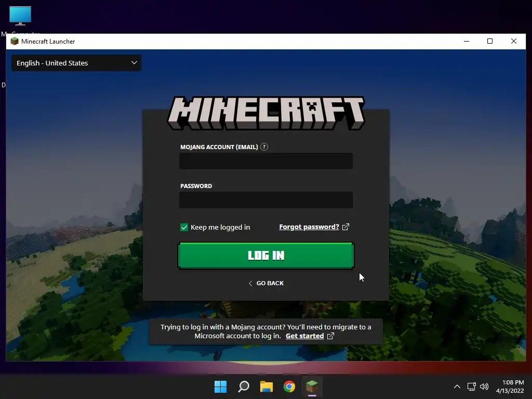Screen dimensions: 532x399
Task: Open File Explorer from the taskbar
Action: click(267, 387)
